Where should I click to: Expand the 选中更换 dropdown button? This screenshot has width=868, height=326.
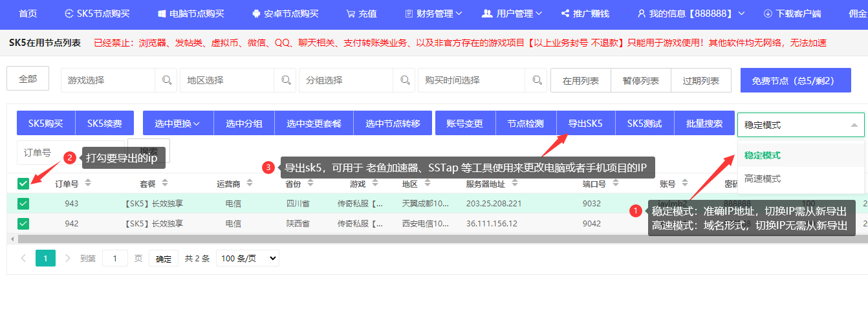pyautogui.click(x=177, y=124)
